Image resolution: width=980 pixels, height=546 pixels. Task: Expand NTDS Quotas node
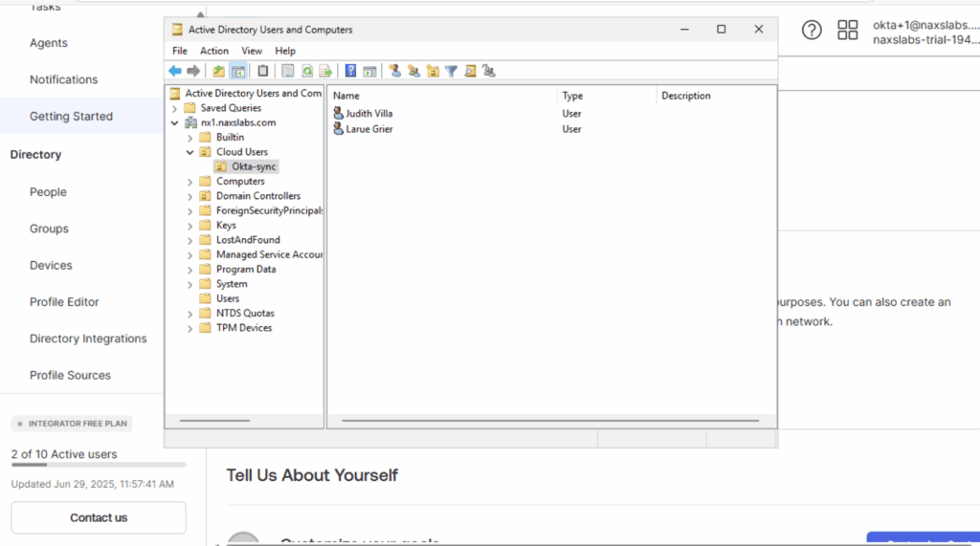coord(190,314)
